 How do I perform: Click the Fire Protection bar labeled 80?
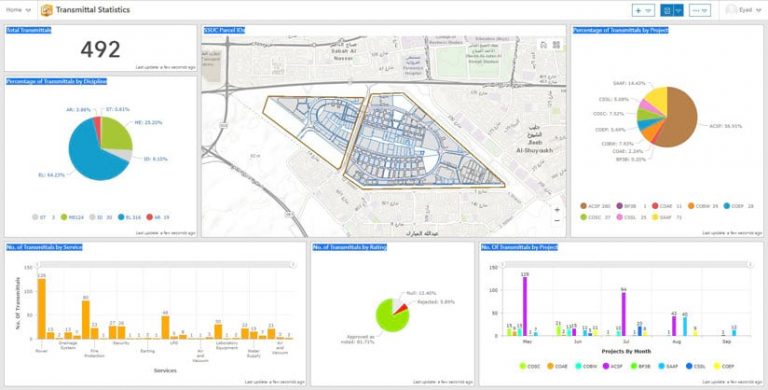tap(86, 320)
